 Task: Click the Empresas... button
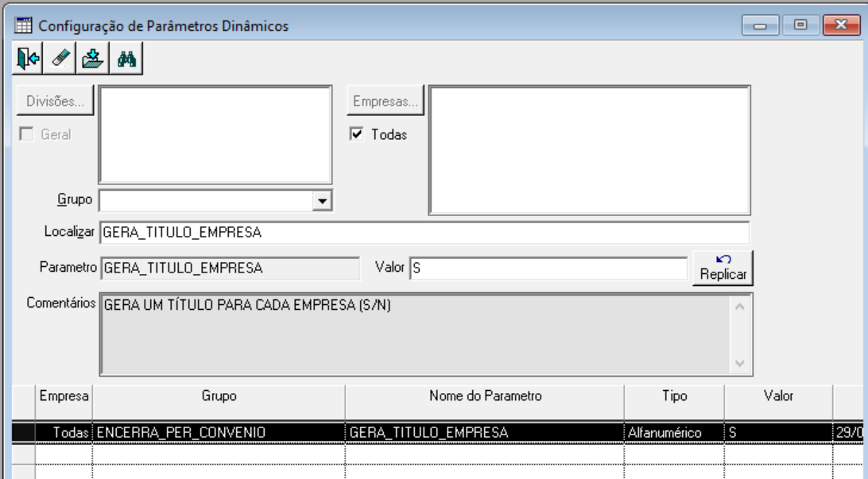(386, 101)
